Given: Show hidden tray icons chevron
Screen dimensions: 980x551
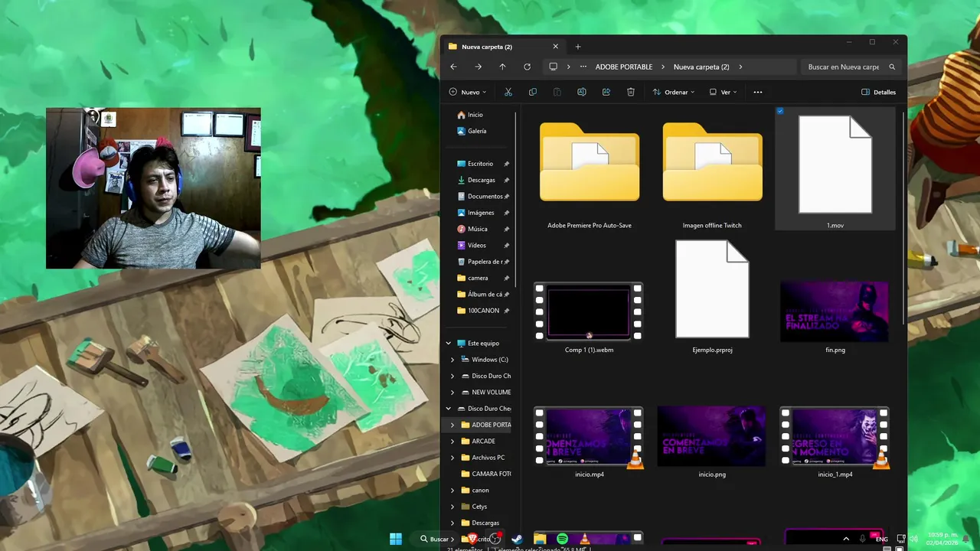Looking at the screenshot, I should click(846, 539).
